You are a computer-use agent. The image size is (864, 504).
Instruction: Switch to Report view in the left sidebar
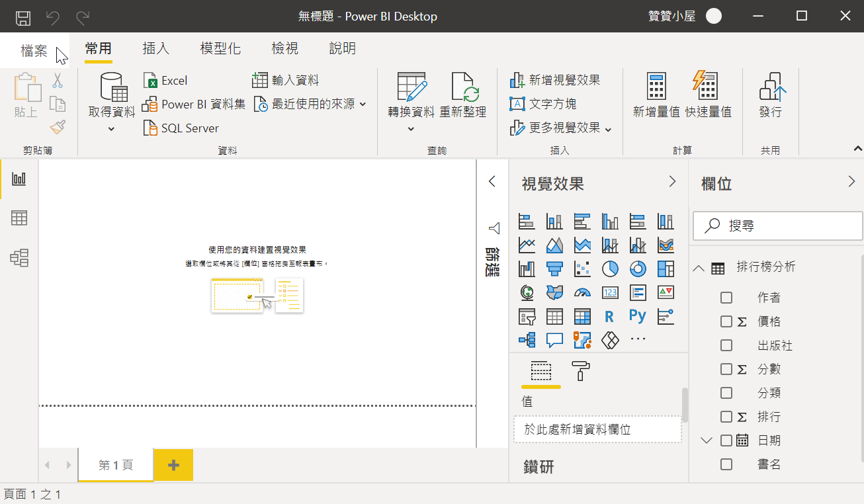(19, 179)
